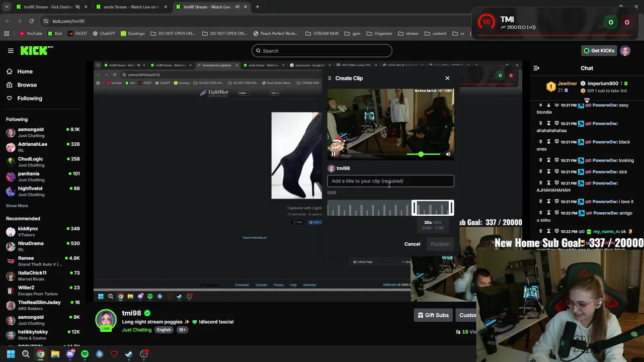The height and width of the screenshot is (362, 644).
Task: Click the left trim handle of the clip
Action: pos(413,208)
